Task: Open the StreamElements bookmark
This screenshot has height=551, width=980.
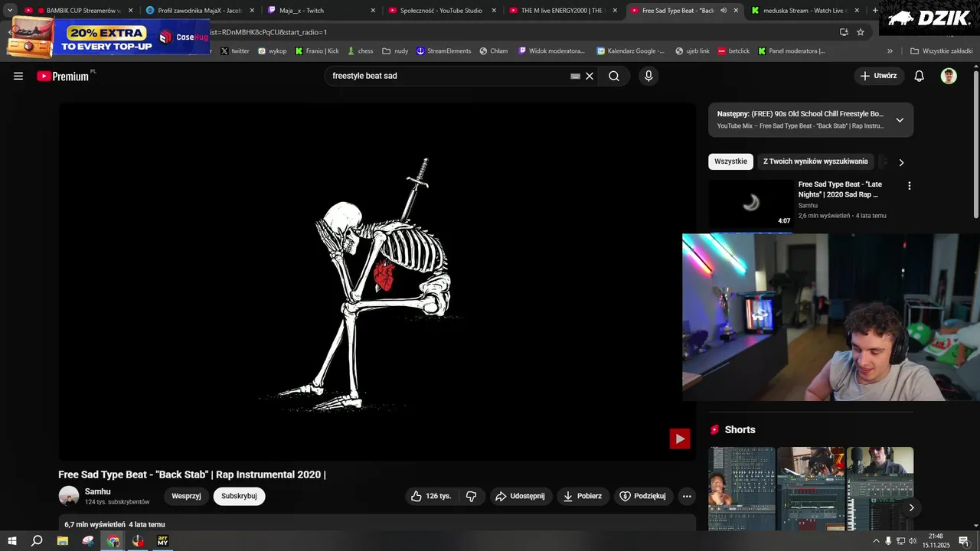Action: point(443,51)
